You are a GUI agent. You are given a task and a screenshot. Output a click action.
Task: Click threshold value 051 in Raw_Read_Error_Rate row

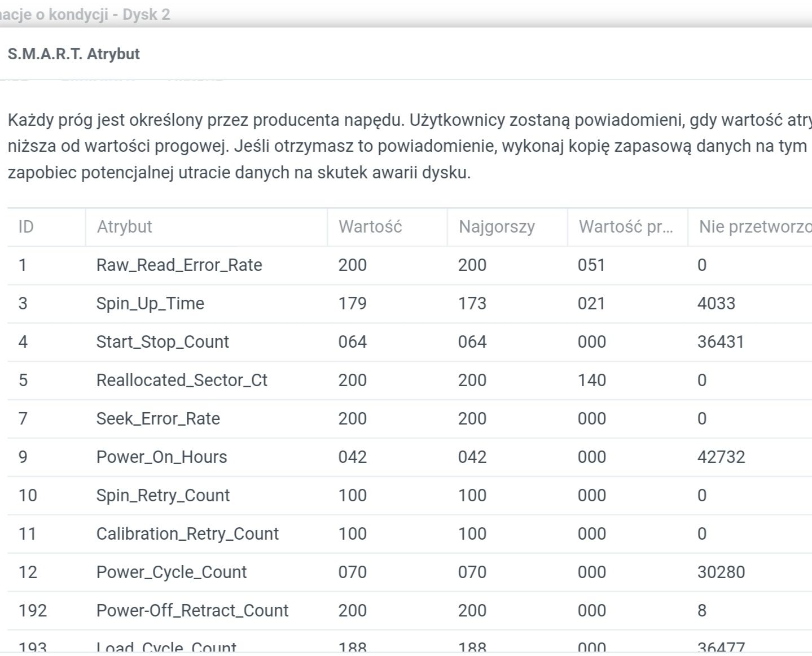coord(591,265)
